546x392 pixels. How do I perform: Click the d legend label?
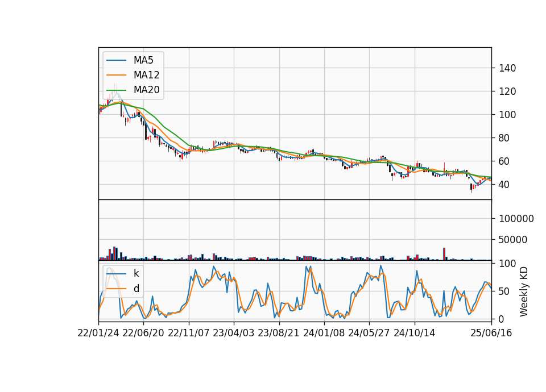tap(136, 289)
